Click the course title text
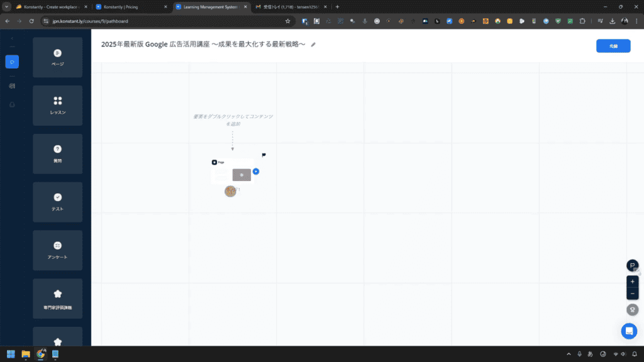The height and width of the screenshot is (362, 644). [x=203, y=45]
